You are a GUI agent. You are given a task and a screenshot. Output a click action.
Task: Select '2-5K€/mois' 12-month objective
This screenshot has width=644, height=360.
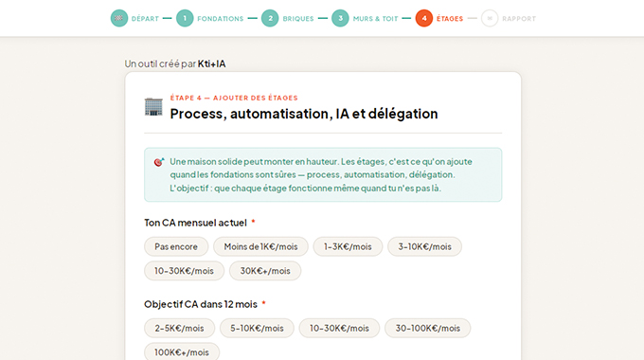coord(180,328)
